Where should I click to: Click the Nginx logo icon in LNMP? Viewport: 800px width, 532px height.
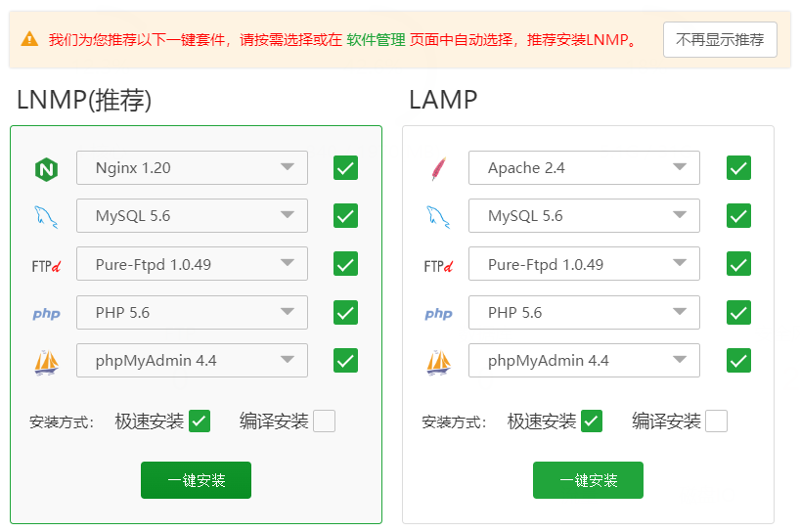click(46, 168)
